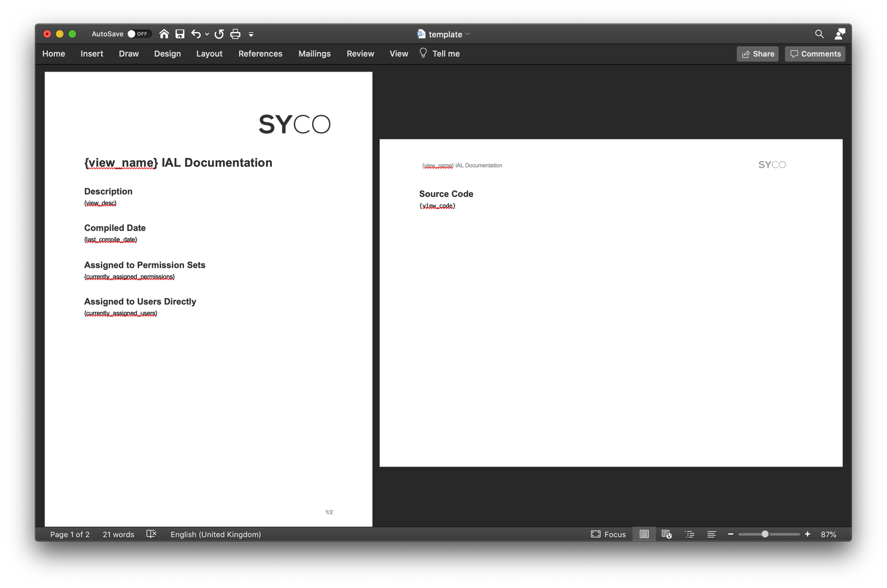Expand the Undo history dropdown arrow
Viewport: 887px width, 588px height.
(x=207, y=34)
